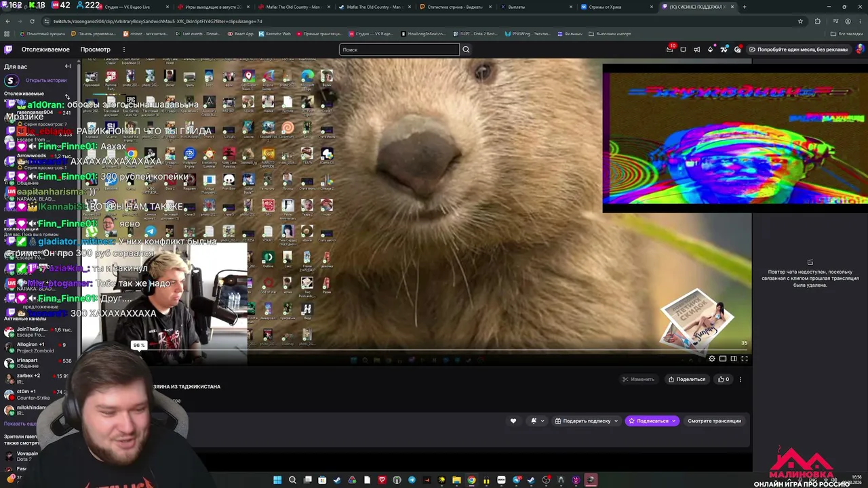Bookmark this page with the star
Image resolution: width=868 pixels, height=488 pixels.
point(800,21)
